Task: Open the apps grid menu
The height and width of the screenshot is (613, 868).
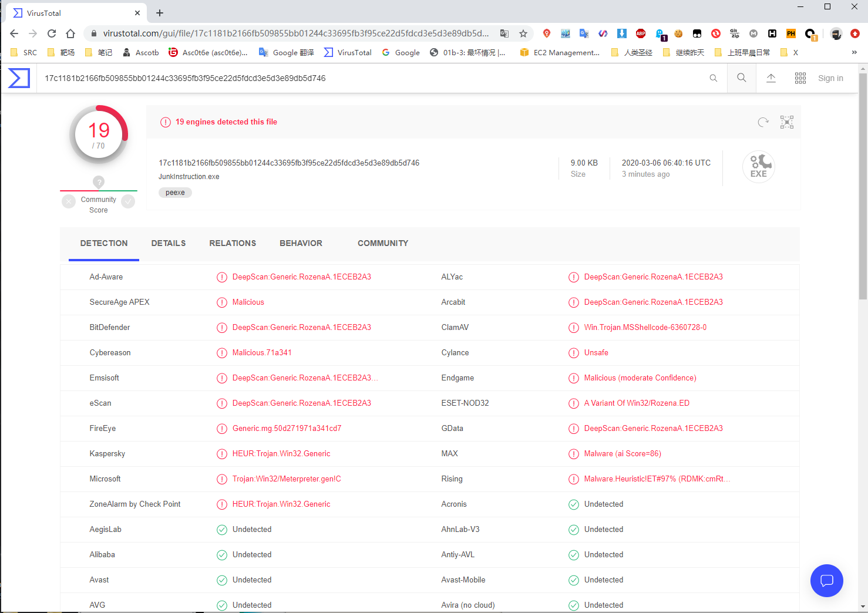Action: coord(800,78)
